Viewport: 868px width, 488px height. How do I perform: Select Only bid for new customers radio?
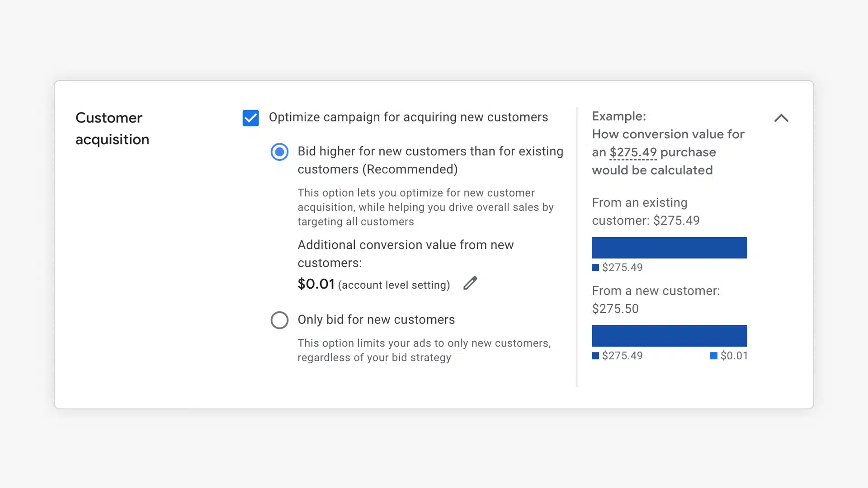279,320
